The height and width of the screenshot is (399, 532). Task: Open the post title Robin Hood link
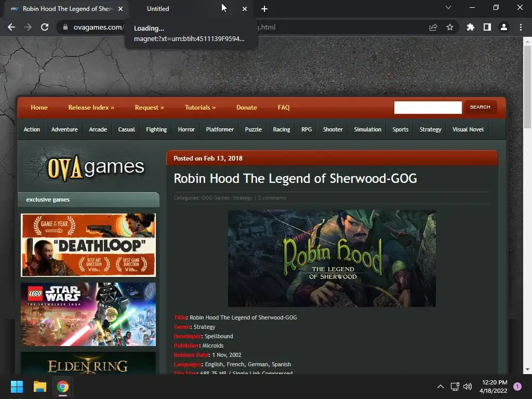pos(295,179)
